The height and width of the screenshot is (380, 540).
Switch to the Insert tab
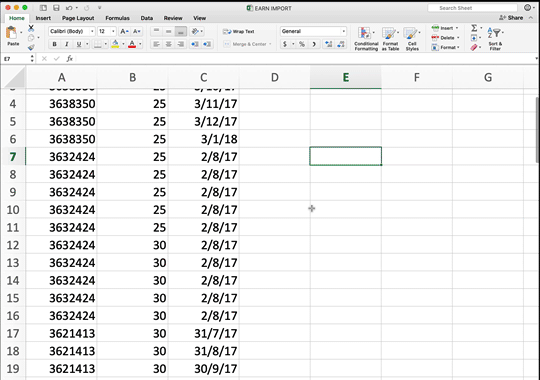click(43, 18)
